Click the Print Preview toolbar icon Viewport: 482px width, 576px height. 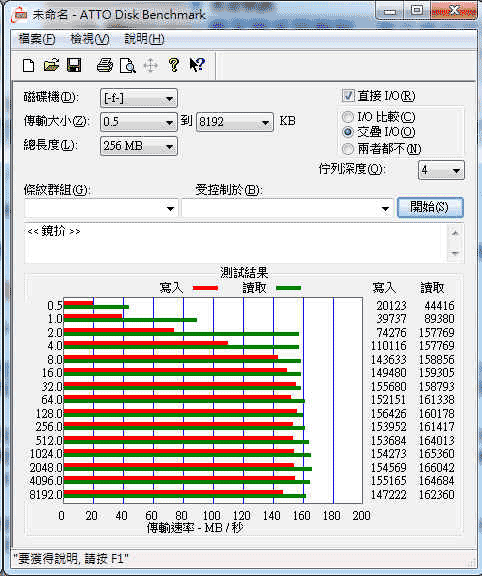[x=127, y=66]
